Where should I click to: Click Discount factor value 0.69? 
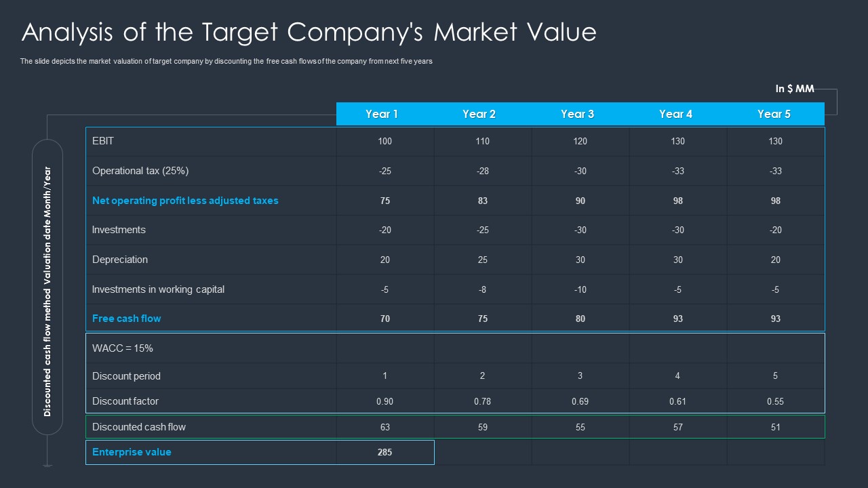pyautogui.click(x=580, y=401)
